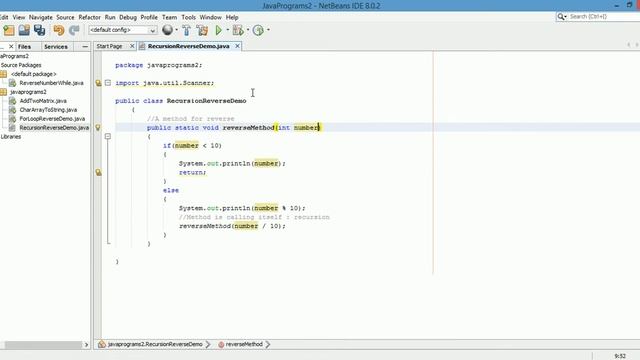Click the Build Project hammer icon
This screenshot has width=640, height=360.
click(187, 30)
